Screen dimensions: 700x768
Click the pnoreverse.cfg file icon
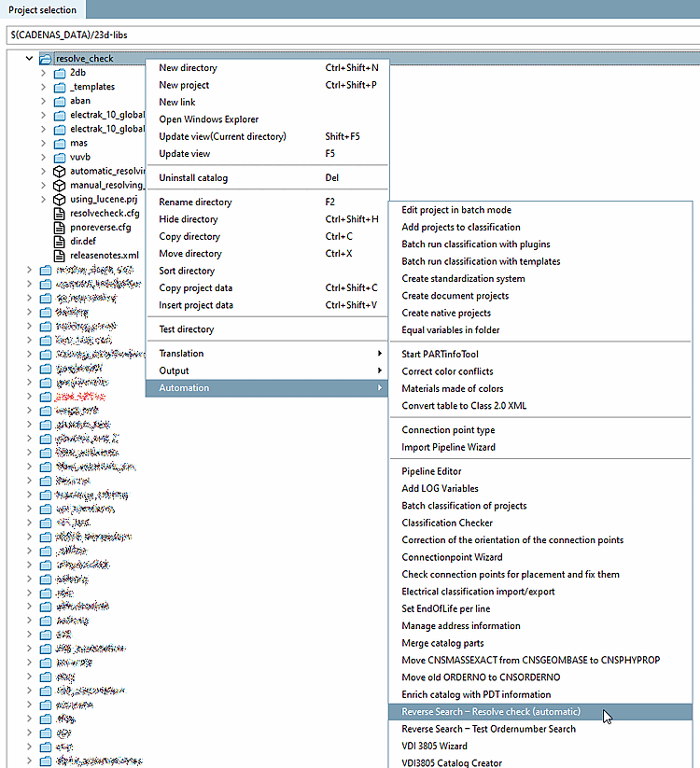click(x=60, y=228)
